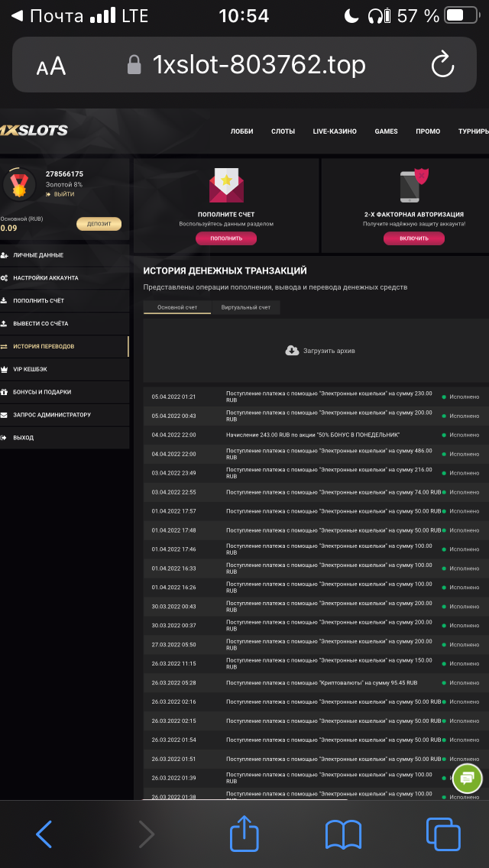489x868 pixels.
Task: Open СЛОТЫ in top navigation
Action: (283, 131)
